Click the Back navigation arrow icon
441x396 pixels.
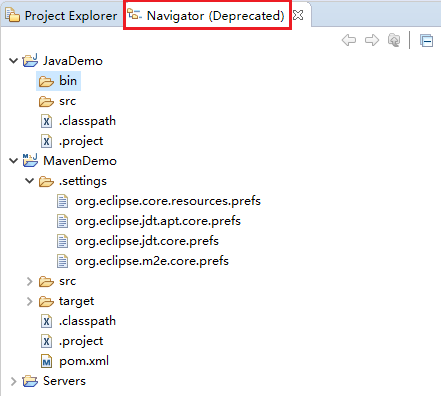point(349,40)
